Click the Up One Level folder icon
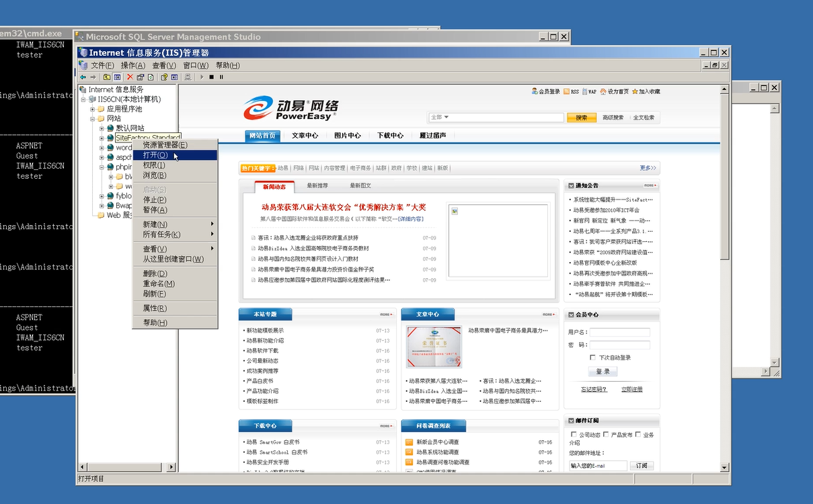Viewport: 813px width, 504px height. click(x=107, y=77)
